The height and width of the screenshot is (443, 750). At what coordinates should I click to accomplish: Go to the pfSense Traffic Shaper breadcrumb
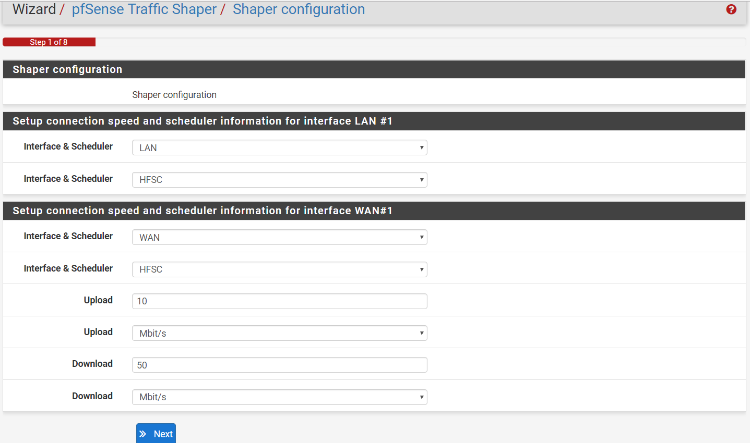tap(144, 9)
